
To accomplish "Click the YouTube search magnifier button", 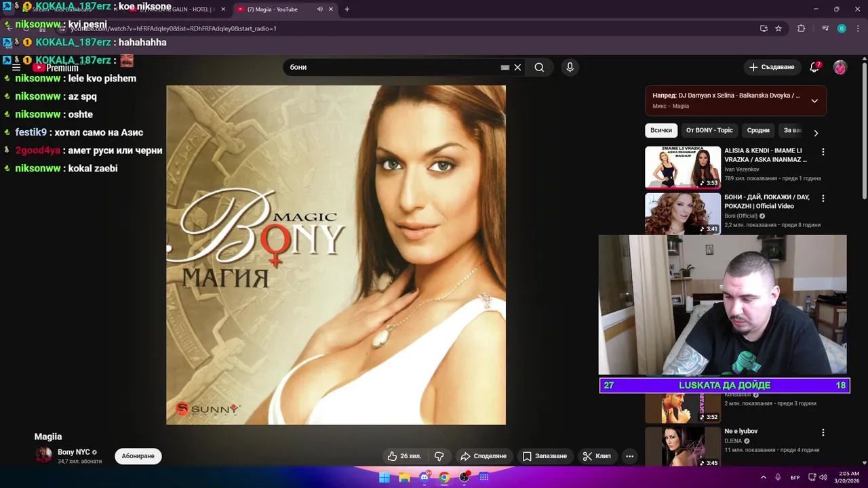I will point(539,67).
